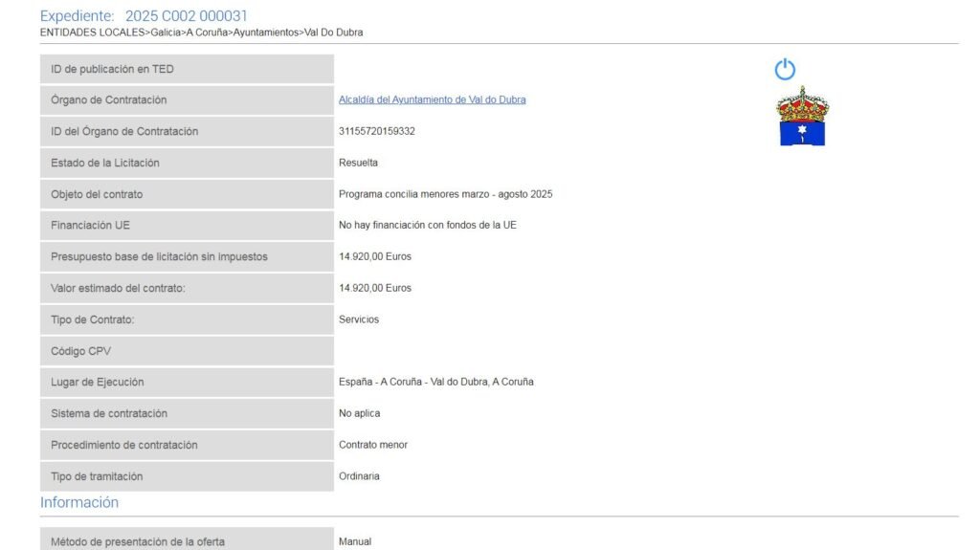This screenshot has width=980, height=550.
Task: Click the 'Programa concilia menores' contract object text
Action: [445, 194]
